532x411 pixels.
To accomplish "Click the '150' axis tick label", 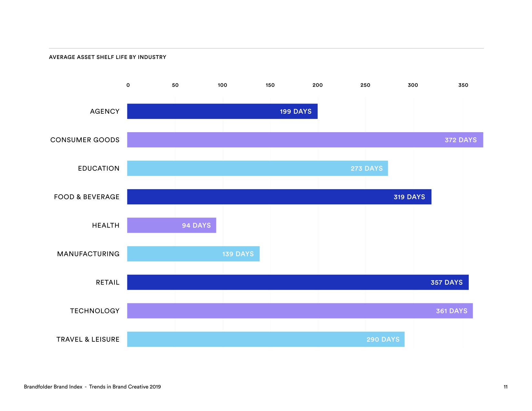I will pyautogui.click(x=270, y=85).
